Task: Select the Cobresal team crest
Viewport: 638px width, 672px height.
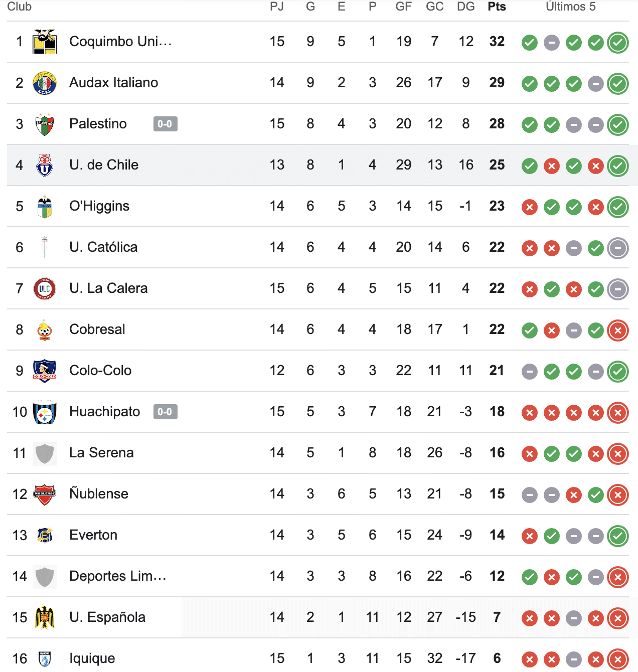Action: click(x=45, y=329)
